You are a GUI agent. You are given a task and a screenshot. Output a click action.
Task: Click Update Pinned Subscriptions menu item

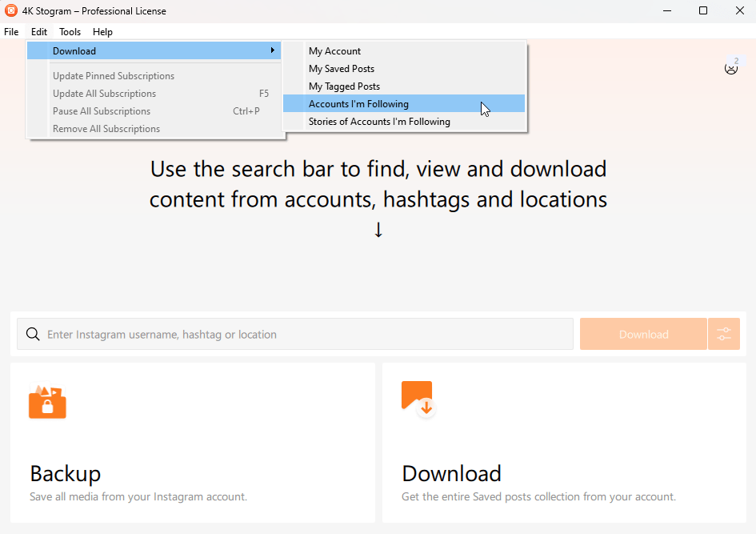point(154,76)
